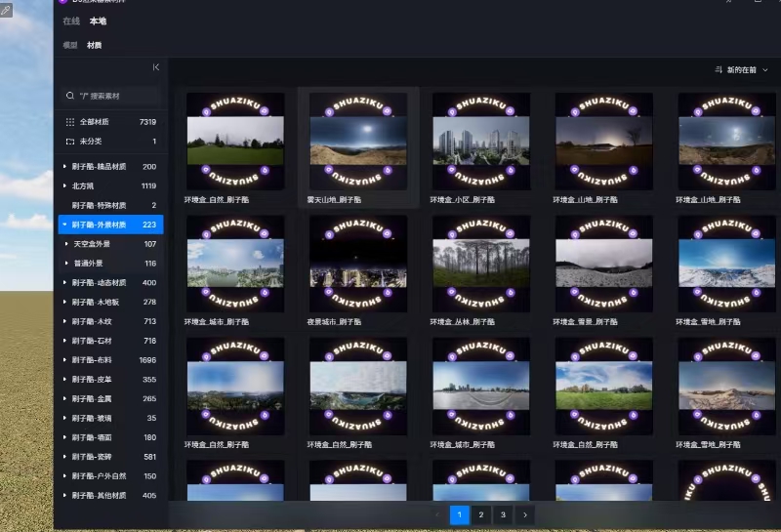Go to page 3
781x532 pixels.
point(503,515)
